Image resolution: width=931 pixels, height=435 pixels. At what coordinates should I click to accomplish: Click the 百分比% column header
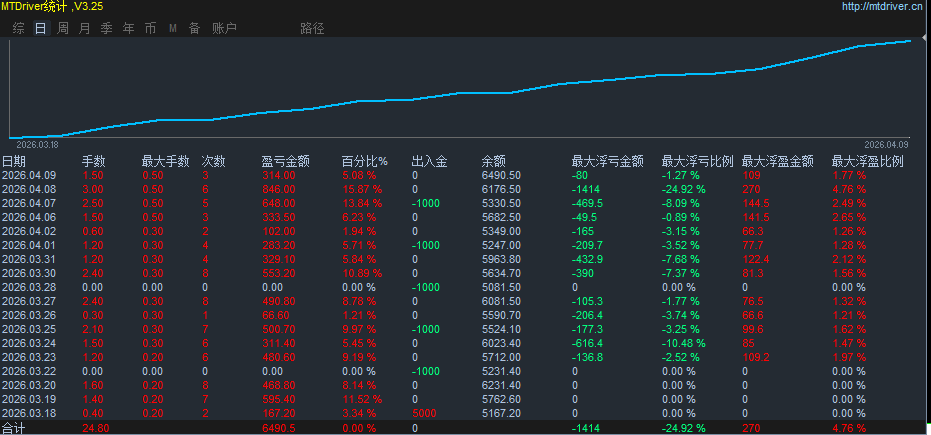(365, 161)
